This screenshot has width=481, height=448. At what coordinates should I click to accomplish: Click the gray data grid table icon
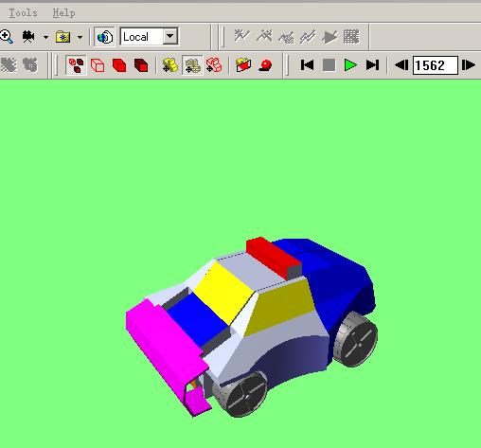(x=351, y=37)
